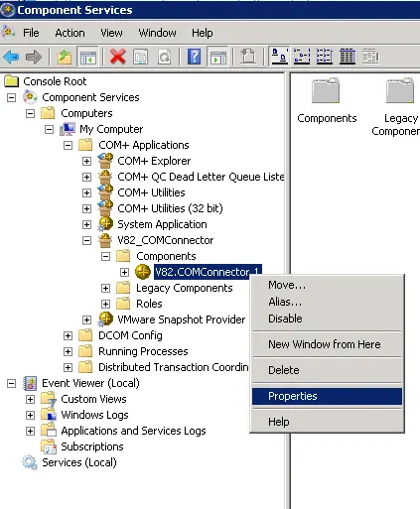Select the List view toolbar icon
The image size is (420, 509).
pos(325,57)
